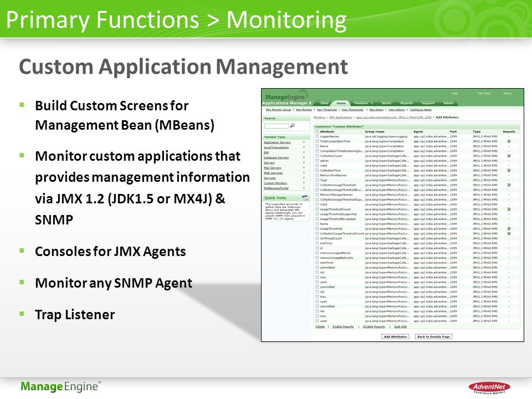The image size is (532, 399).
Task: Switch to the Reports tab
Action: 406,103
